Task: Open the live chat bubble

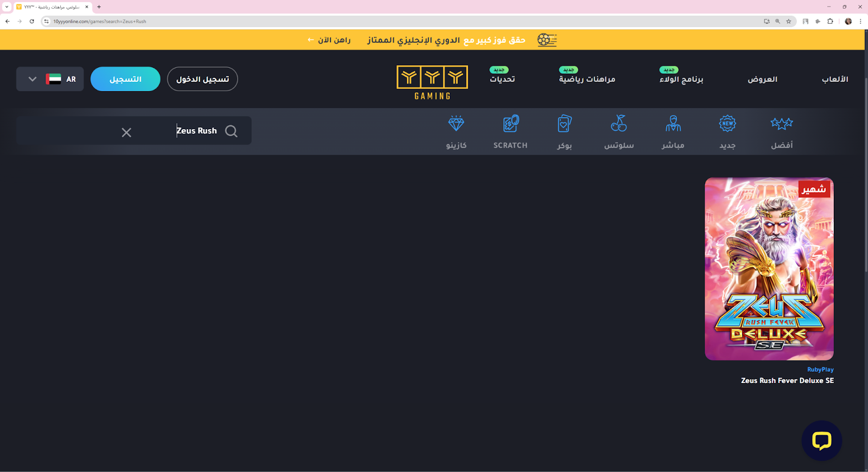Action: [821, 441]
